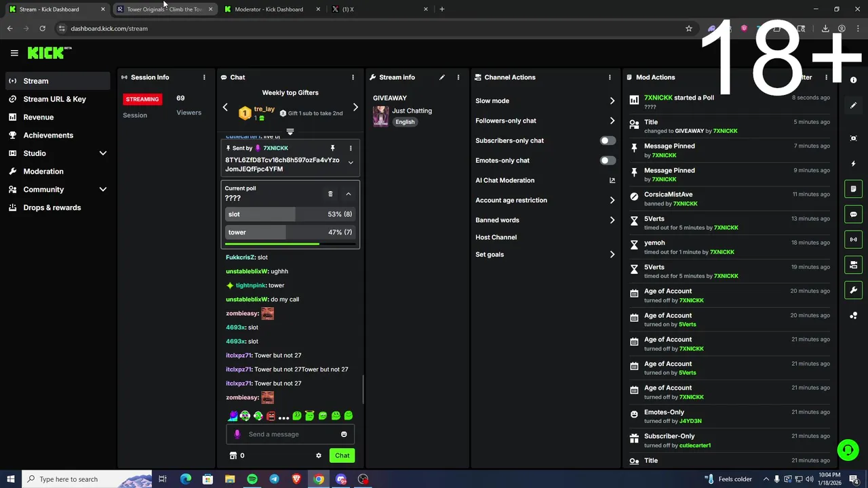868x488 pixels.
Task: Click in the Send a message field
Action: tap(290, 434)
